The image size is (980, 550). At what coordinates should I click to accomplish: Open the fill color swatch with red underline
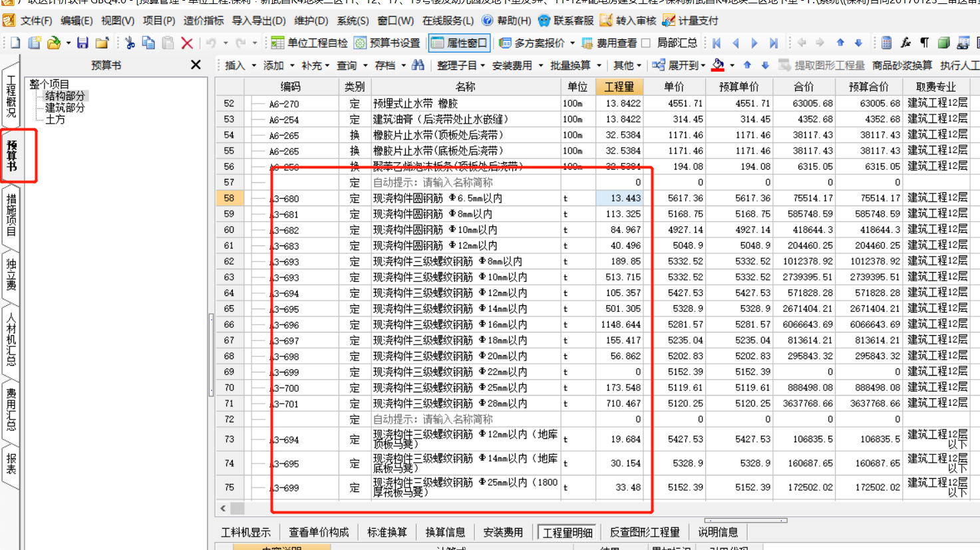718,66
